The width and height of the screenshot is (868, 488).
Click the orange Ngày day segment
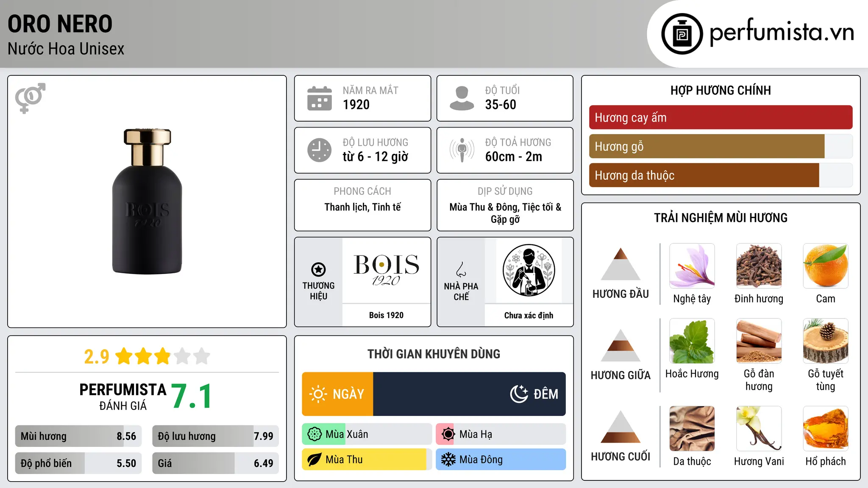pyautogui.click(x=337, y=394)
